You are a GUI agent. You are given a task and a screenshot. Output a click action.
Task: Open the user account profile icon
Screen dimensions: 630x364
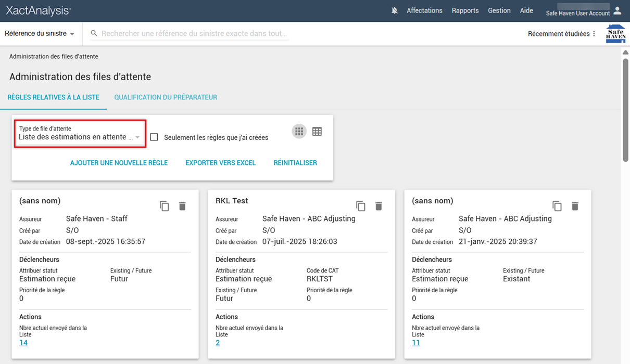pyautogui.click(x=618, y=10)
